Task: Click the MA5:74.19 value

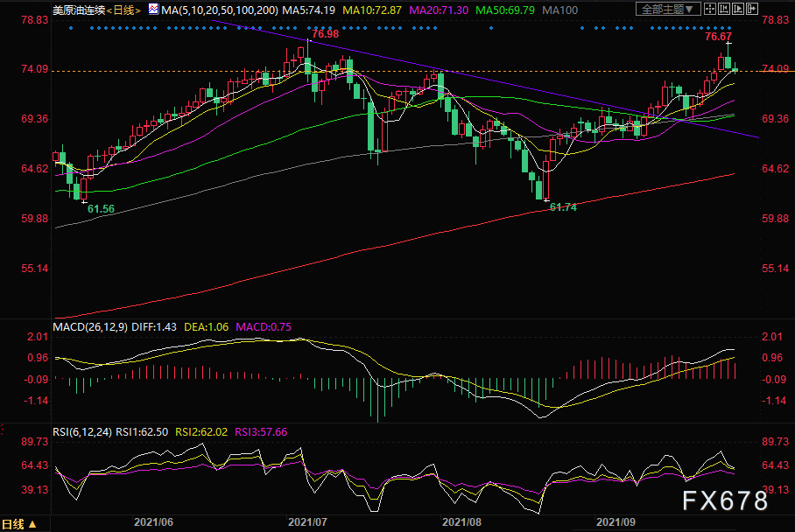Action: pos(309,10)
